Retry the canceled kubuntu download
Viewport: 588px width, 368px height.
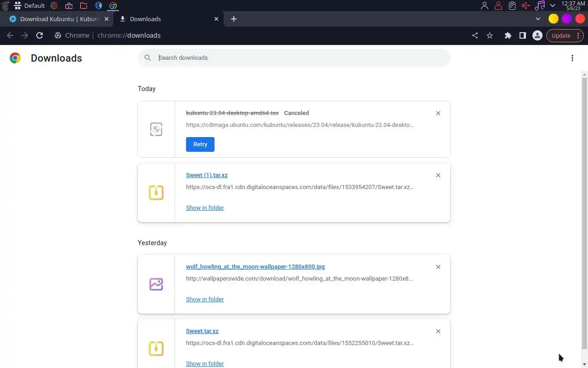coord(200,144)
